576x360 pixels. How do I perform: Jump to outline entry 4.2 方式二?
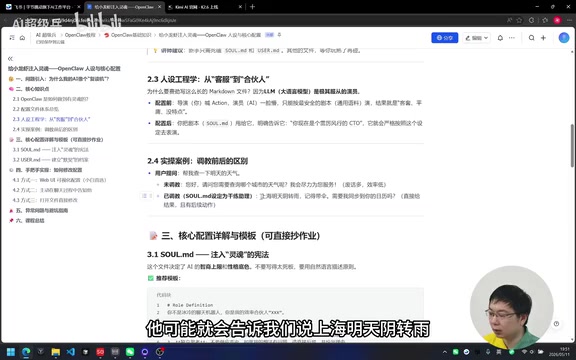[x=52, y=190]
